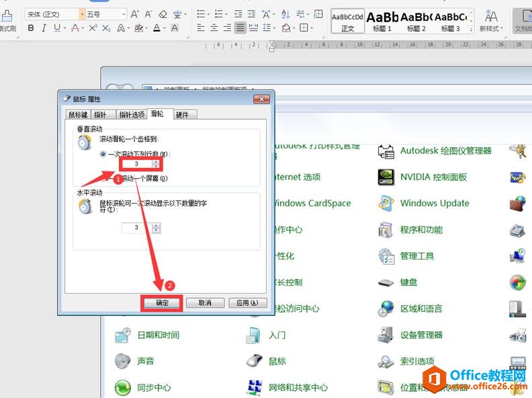This screenshot has width=532, height=398.
Task: Apply the 正文 body text style
Action: tap(348, 21)
